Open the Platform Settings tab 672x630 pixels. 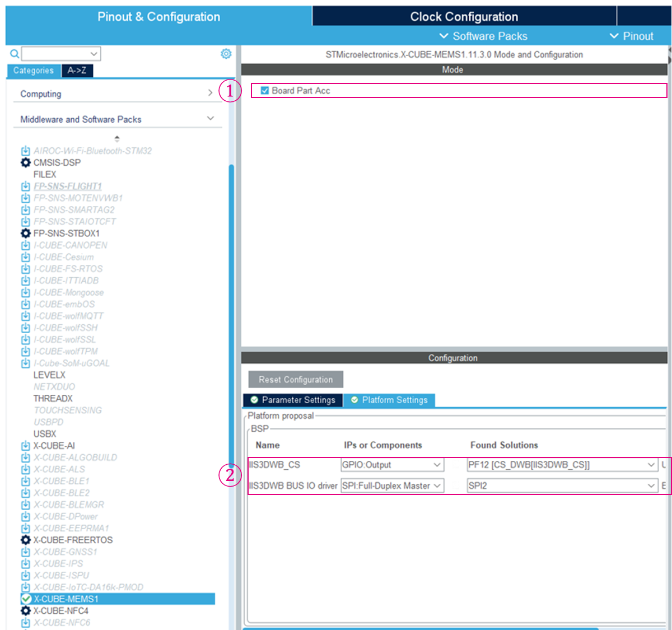389,400
